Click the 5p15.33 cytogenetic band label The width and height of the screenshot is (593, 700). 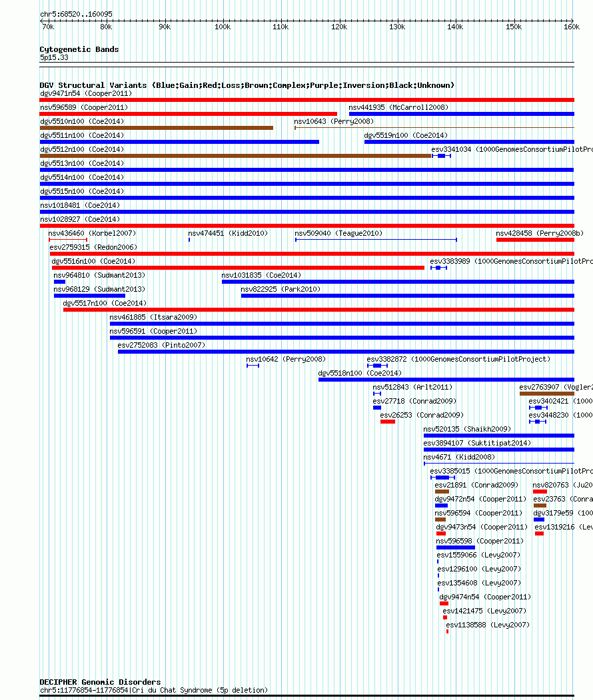point(54,57)
